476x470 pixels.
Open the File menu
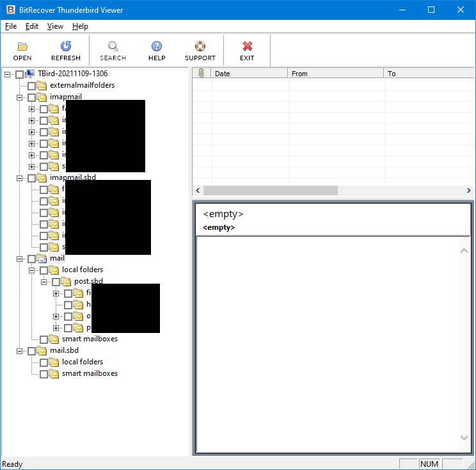click(x=11, y=26)
